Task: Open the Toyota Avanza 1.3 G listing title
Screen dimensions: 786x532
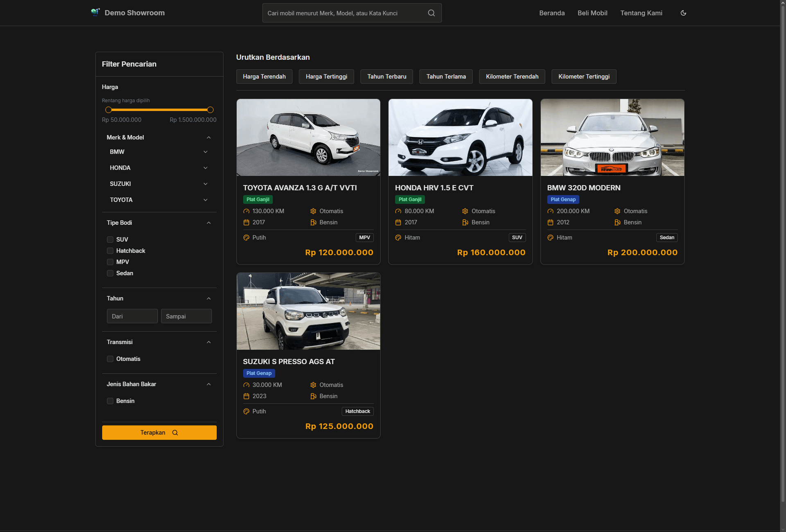Action: coord(300,188)
